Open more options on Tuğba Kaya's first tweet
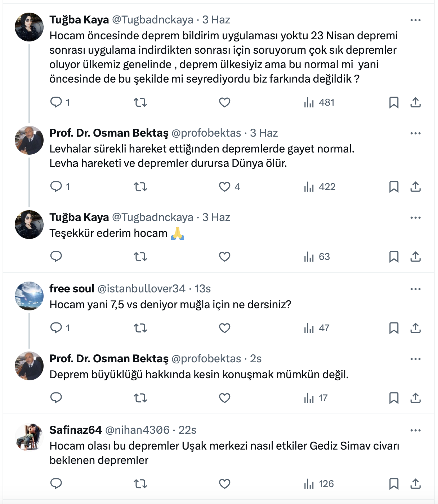Screen dimensions: 438x504 pos(415,20)
